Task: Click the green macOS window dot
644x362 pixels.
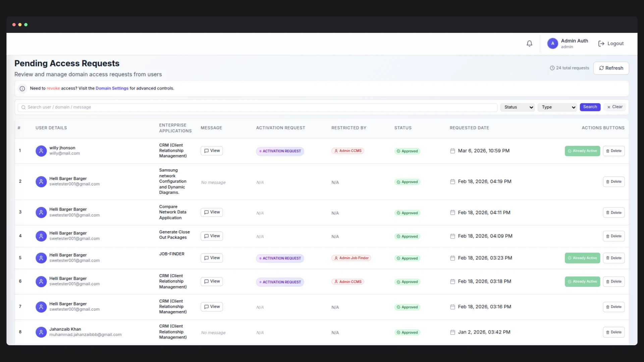Action: (26, 25)
